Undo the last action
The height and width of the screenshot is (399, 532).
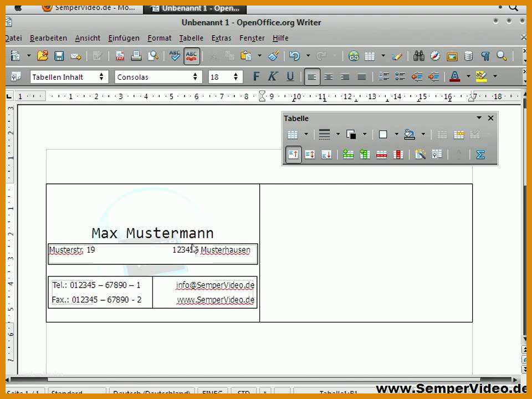coord(294,55)
